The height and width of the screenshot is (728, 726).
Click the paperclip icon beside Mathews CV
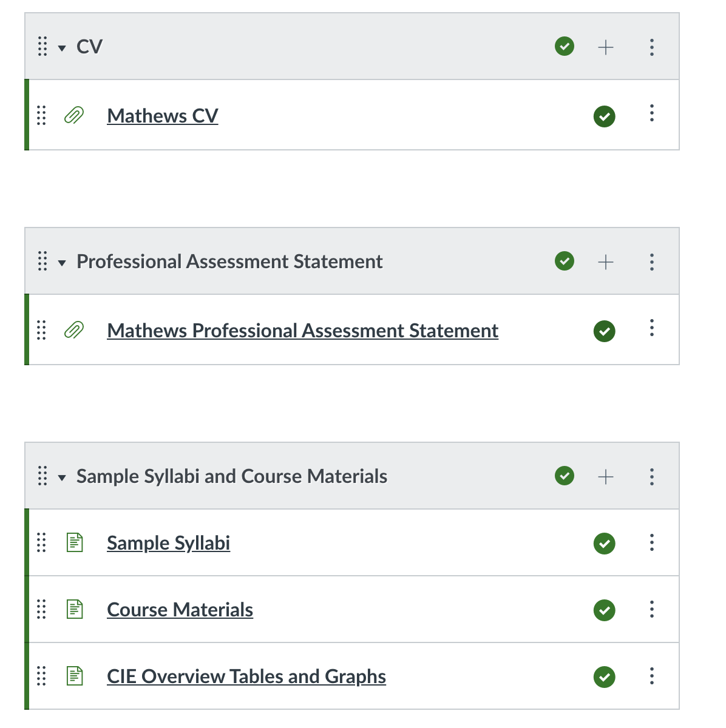pyautogui.click(x=74, y=115)
